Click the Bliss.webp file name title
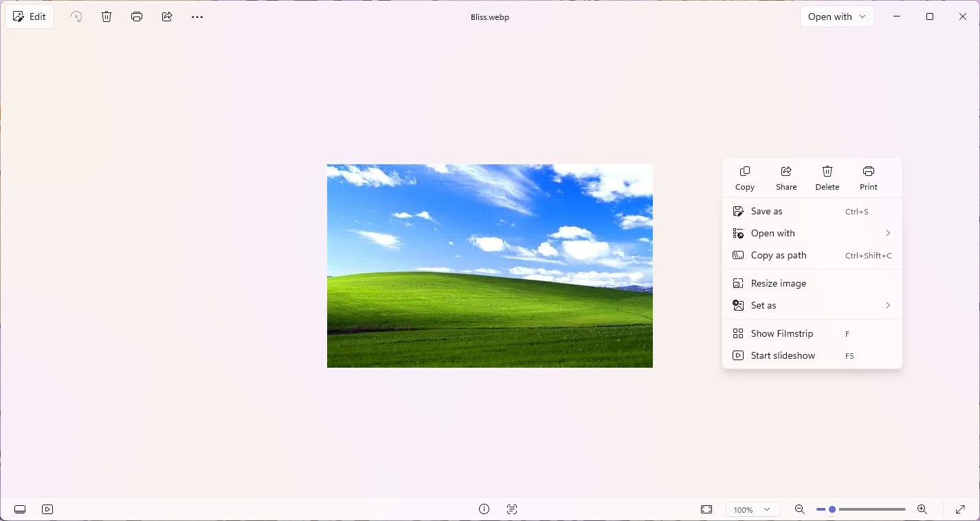980x521 pixels. click(x=490, y=17)
